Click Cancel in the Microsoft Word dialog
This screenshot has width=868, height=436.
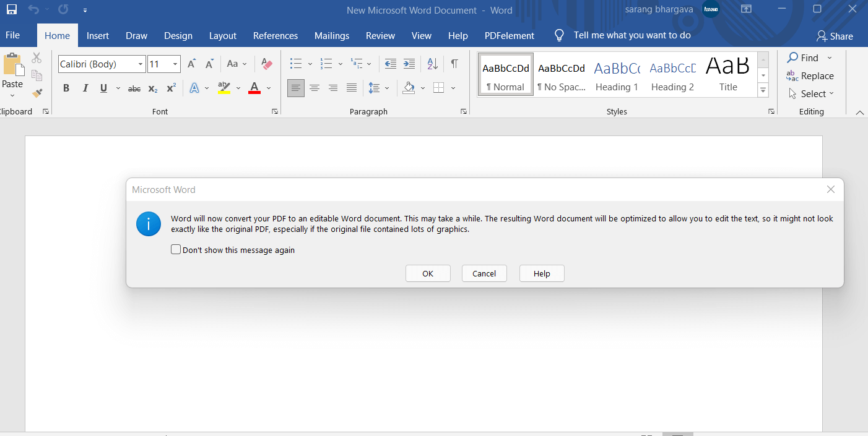[484, 273]
